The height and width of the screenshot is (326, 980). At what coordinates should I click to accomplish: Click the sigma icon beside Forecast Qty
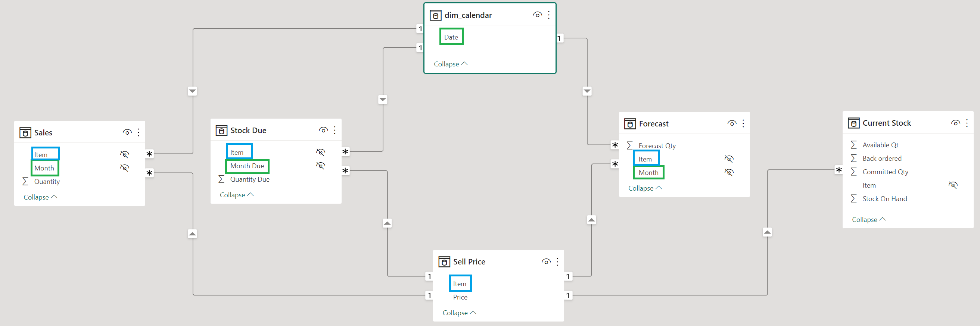(630, 145)
